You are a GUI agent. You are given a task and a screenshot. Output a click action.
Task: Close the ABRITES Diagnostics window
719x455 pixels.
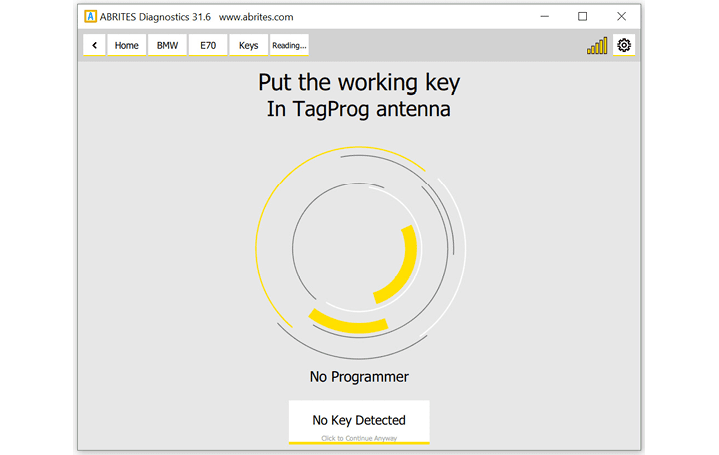[x=622, y=16]
